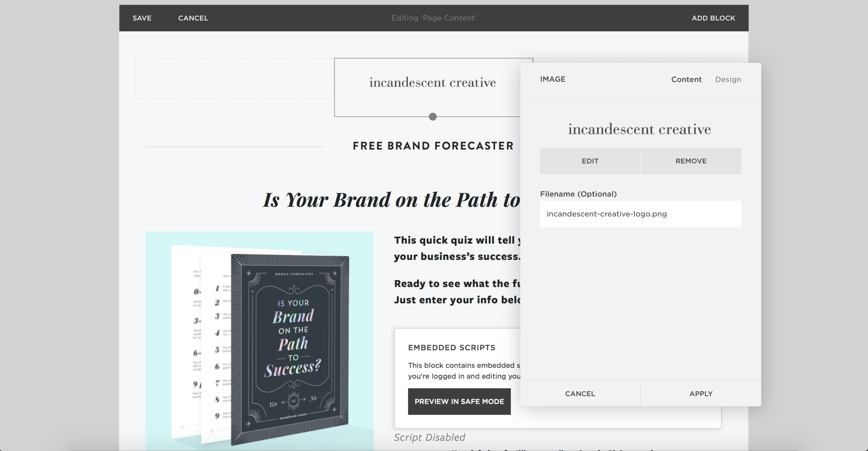This screenshot has width=868, height=451.
Task: Focus the Filename (Optional) input field
Action: (640, 214)
